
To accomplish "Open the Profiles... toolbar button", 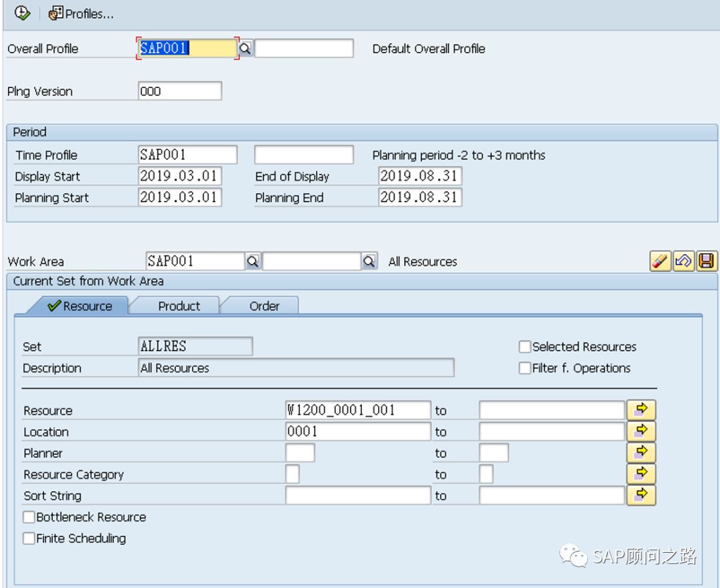I will tap(81, 14).
